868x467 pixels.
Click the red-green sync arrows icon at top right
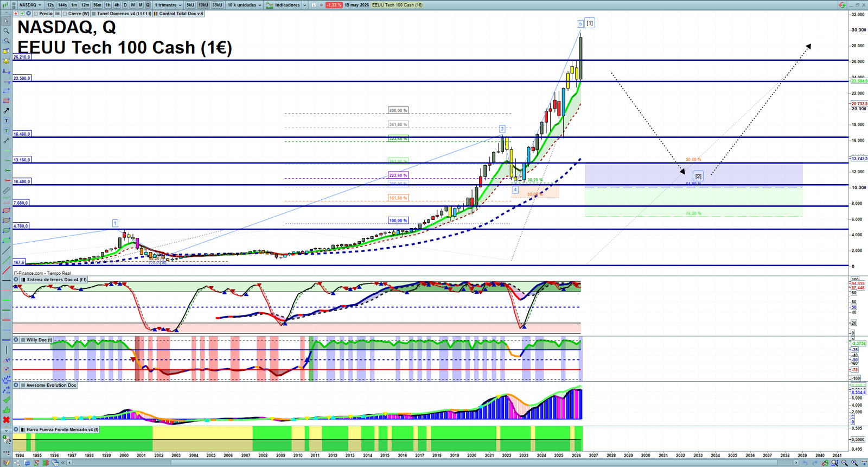[841, 5]
